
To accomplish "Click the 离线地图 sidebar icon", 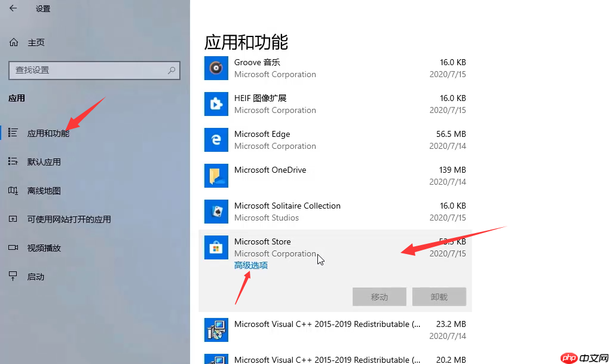I will point(14,190).
